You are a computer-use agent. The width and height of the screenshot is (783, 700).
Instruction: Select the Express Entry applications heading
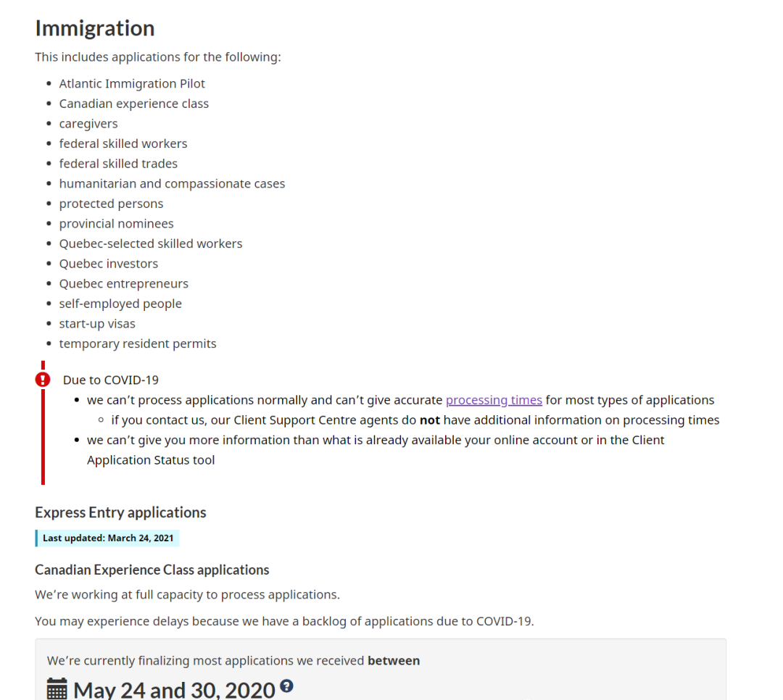click(x=120, y=512)
